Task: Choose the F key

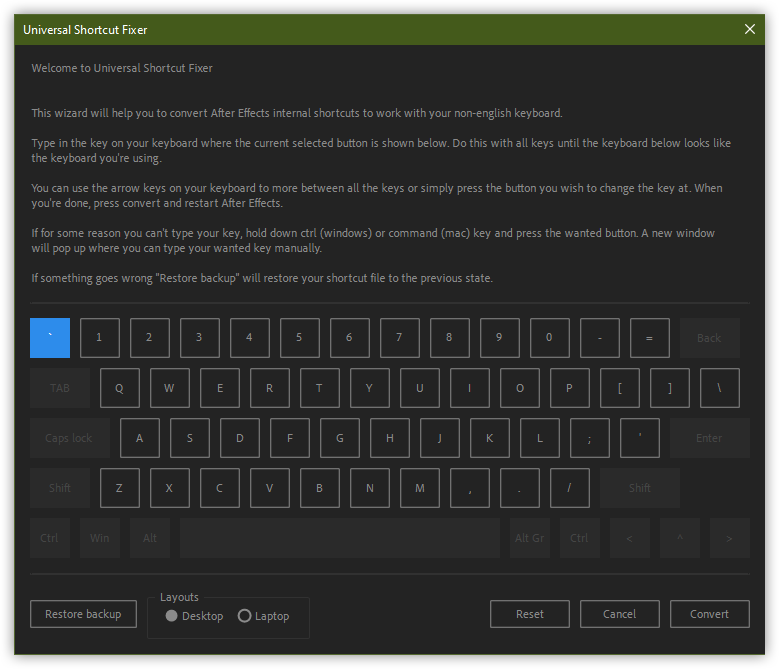Action: tap(290, 438)
